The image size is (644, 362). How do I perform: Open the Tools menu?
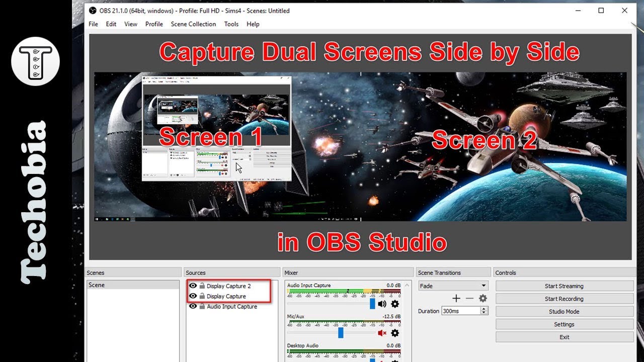click(231, 24)
